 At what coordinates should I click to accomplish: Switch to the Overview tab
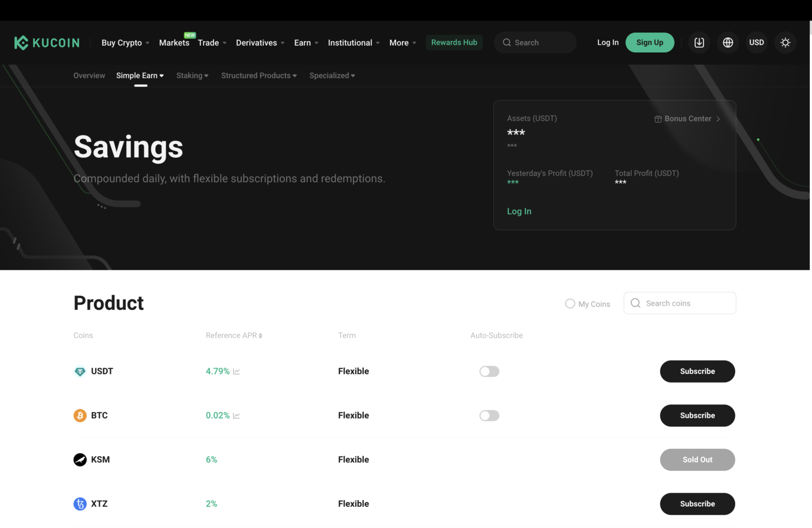click(x=89, y=75)
